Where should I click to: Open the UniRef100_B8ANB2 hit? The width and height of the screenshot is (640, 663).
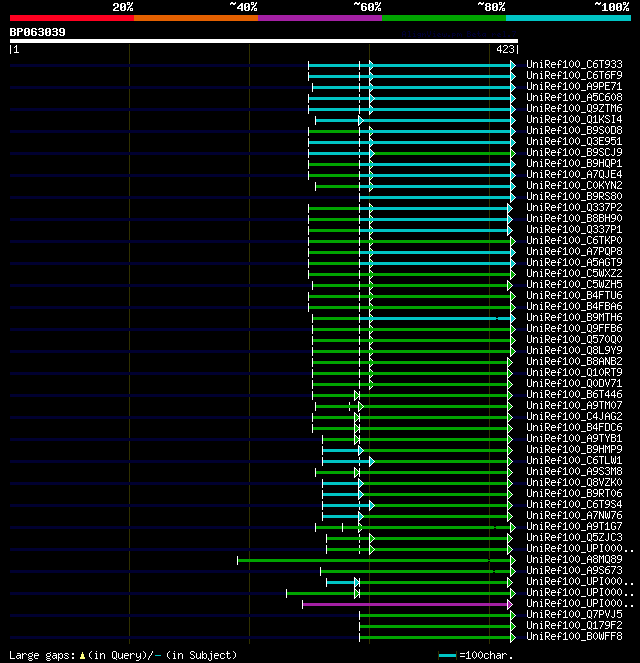[x=574, y=361]
